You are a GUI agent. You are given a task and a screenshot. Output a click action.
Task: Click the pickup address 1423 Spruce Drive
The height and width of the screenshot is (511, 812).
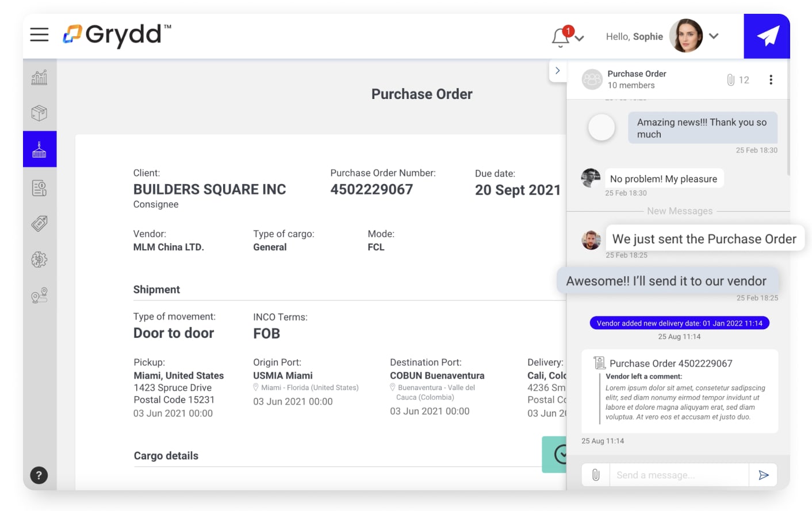pyautogui.click(x=173, y=388)
